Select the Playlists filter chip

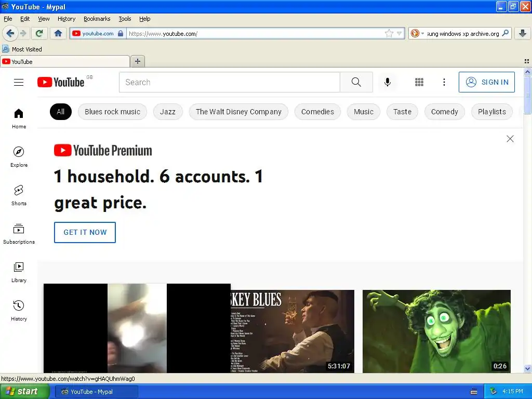coord(492,112)
